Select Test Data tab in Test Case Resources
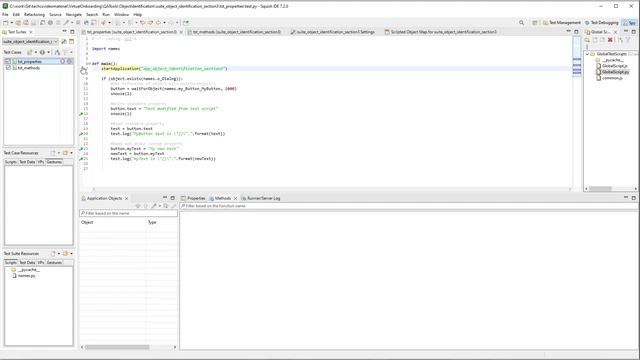The width and height of the screenshot is (640, 360). [27, 162]
